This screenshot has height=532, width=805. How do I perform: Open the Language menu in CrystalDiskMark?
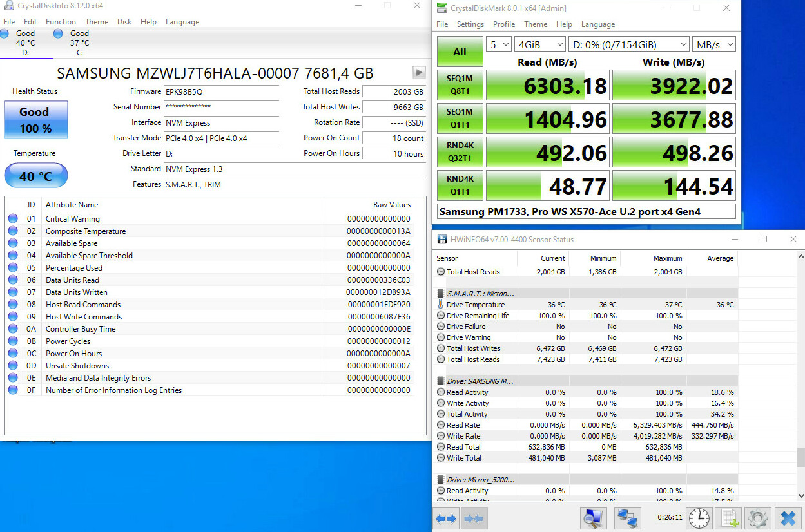click(x=598, y=24)
